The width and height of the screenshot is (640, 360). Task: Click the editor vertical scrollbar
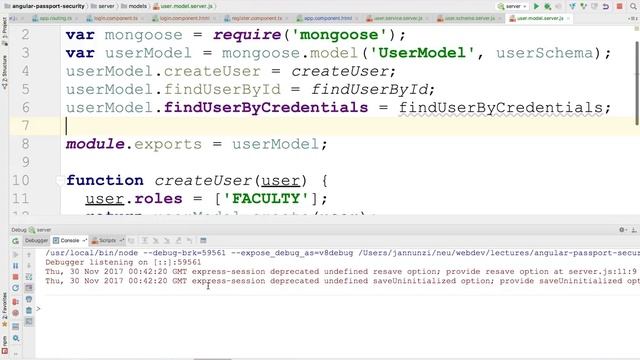pyautogui.click(x=637, y=84)
